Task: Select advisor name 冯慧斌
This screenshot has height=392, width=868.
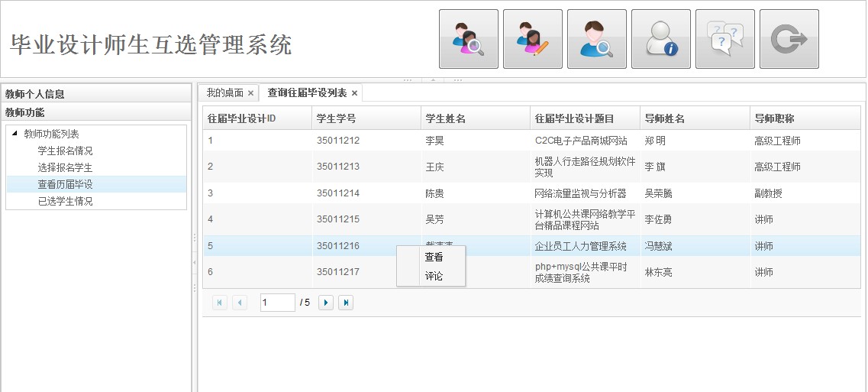Action: pyautogui.click(x=659, y=246)
